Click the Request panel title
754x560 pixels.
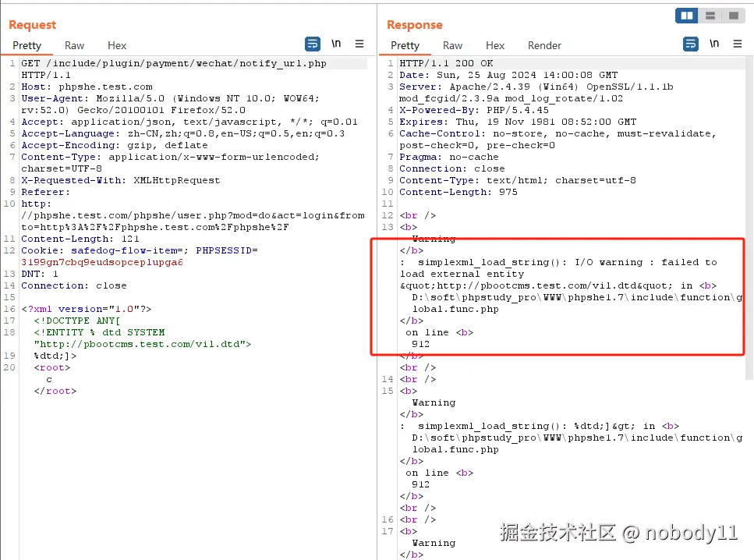pos(32,24)
